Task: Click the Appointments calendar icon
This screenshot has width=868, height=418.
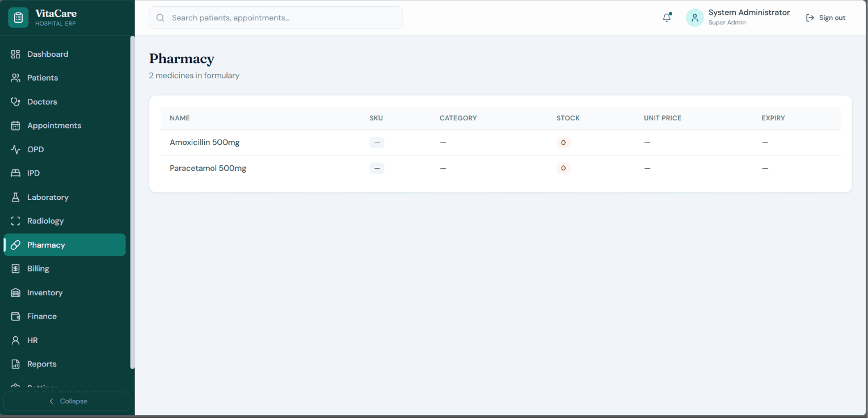Action: point(16,126)
